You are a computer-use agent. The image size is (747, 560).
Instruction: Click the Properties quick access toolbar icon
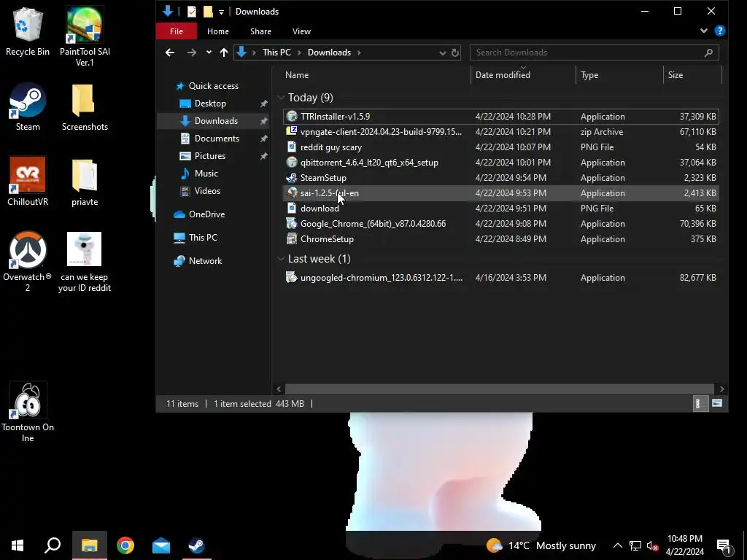point(192,12)
